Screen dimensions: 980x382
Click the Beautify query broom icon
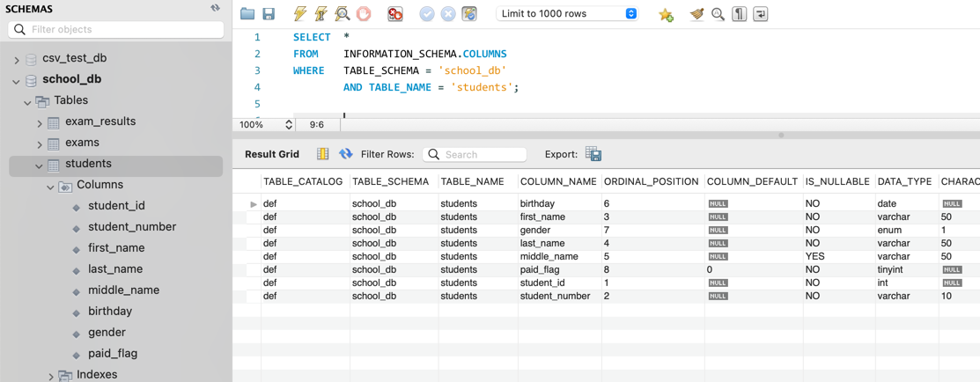(696, 14)
